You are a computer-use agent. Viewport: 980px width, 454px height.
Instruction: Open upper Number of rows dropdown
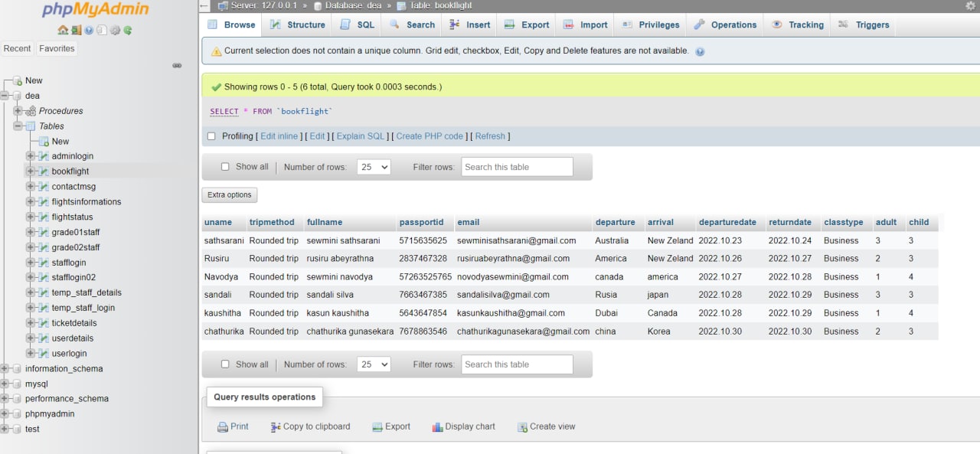click(x=374, y=167)
